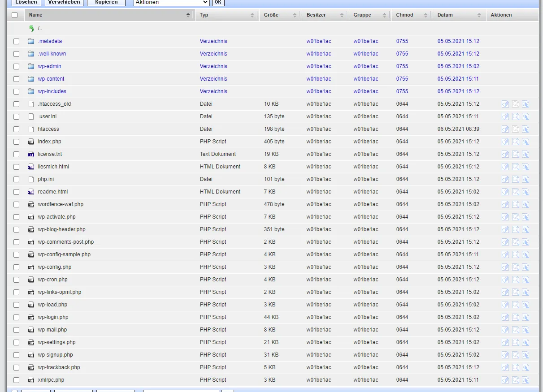Click the magnifier view icon for license.txt
This screenshot has height=392, width=543.
coord(516,154)
